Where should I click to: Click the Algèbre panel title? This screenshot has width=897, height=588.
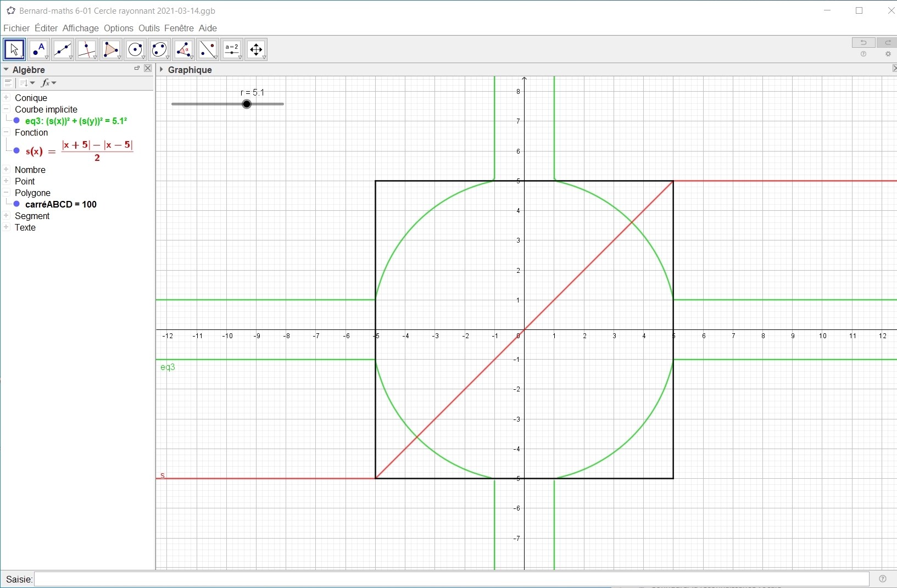[x=29, y=70]
